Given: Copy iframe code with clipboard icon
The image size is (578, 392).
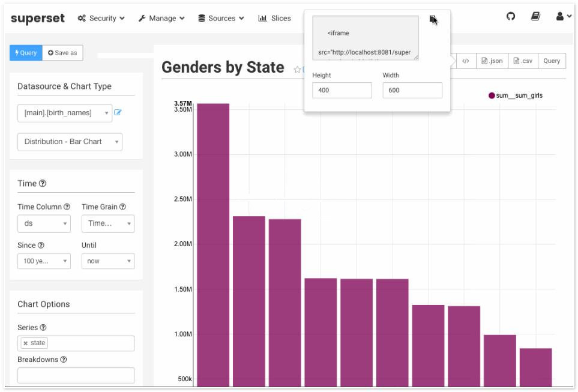Looking at the screenshot, I should (433, 19).
